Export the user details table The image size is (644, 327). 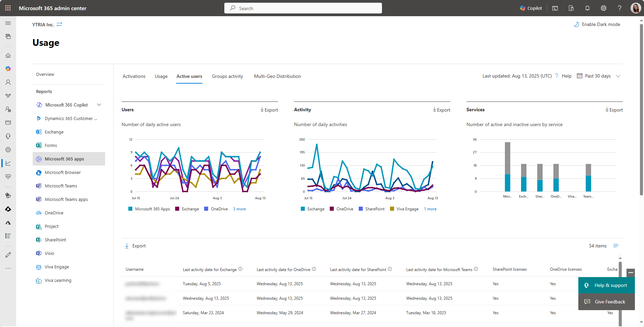tap(135, 246)
